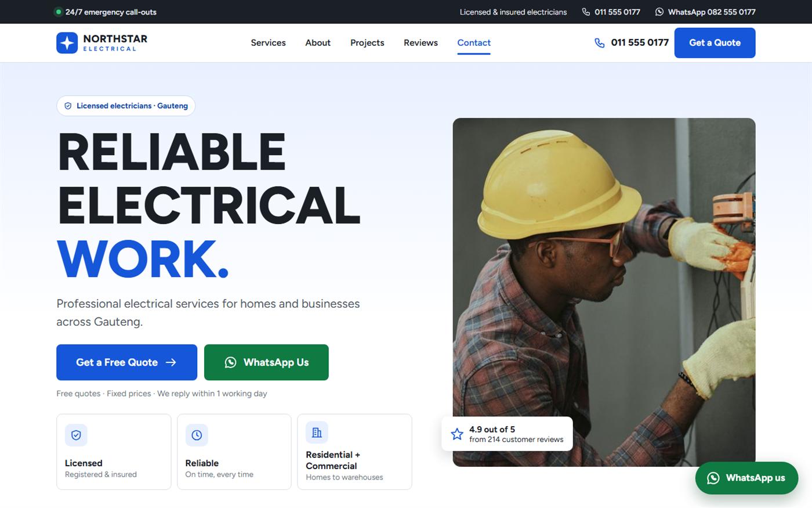812x508 pixels.
Task: Click 'Free quotes · Fixed prices' line
Action: 162,394
